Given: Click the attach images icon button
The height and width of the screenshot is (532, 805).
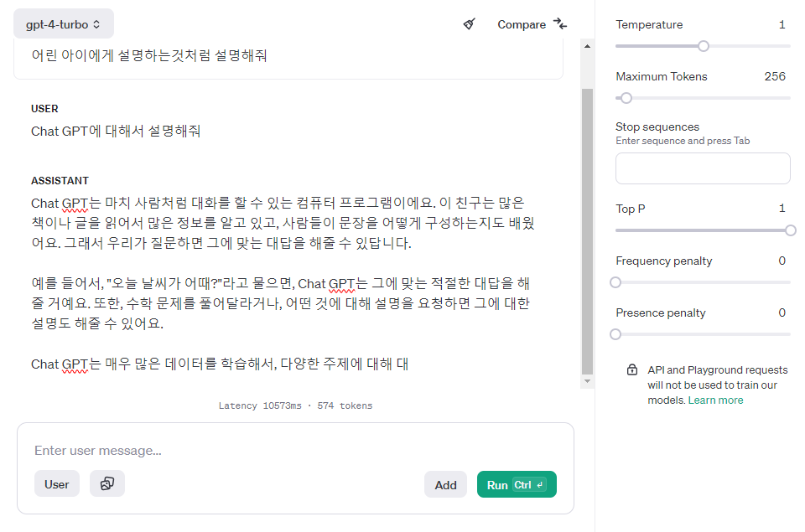Looking at the screenshot, I should tap(106, 483).
